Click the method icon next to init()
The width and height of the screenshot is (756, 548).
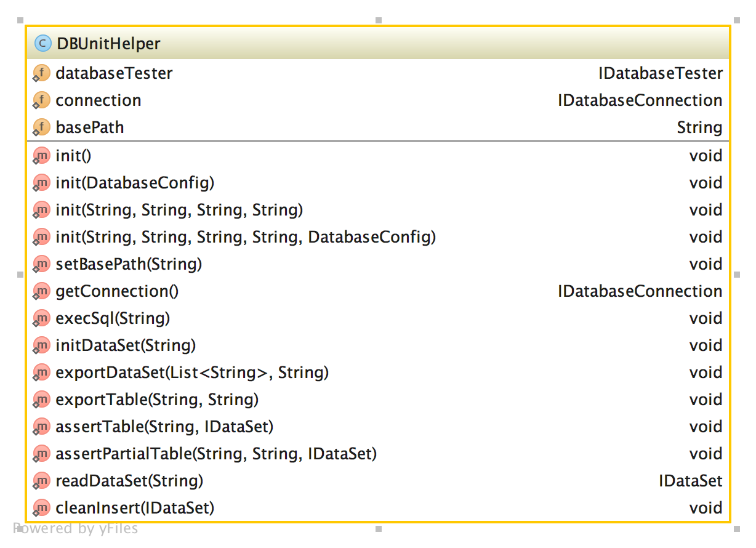tap(41, 156)
